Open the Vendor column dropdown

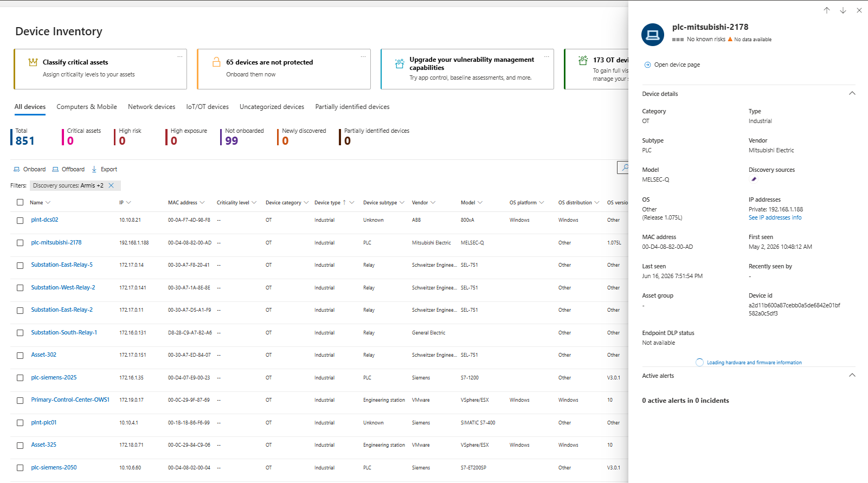pos(432,203)
